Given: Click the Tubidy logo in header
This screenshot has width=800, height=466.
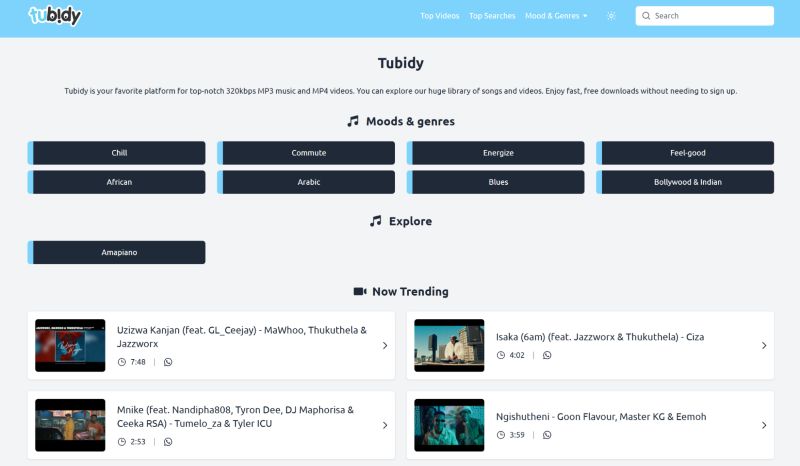Looking at the screenshot, I should tap(55, 16).
